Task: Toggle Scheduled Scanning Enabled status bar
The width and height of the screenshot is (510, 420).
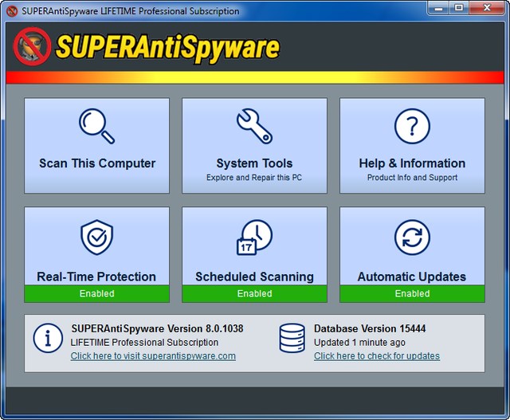Action: point(254,293)
